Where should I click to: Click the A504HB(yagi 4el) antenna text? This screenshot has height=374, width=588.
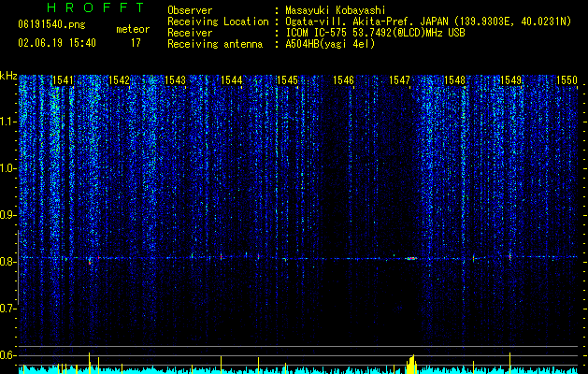pyautogui.click(x=330, y=44)
